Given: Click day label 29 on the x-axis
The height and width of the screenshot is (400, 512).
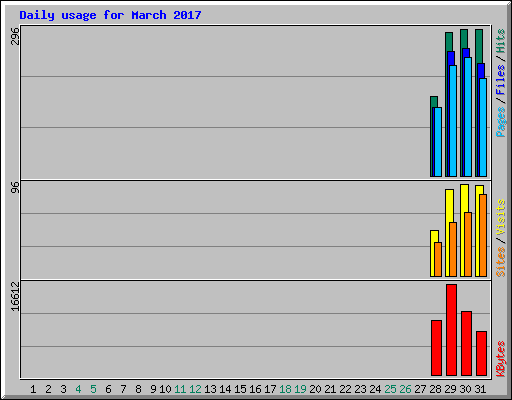Looking at the screenshot, I should (x=450, y=389).
